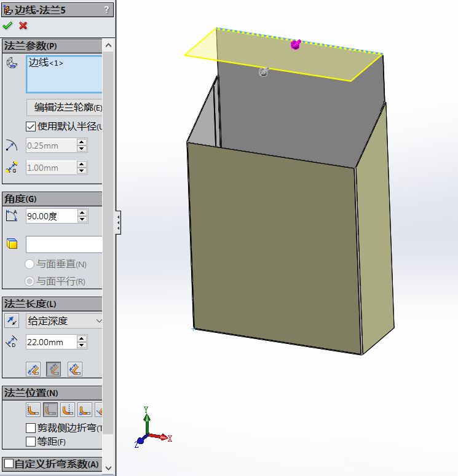The height and width of the screenshot is (476, 458).
Task: Decrease bend radius with down arrow
Action: (x=81, y=149)
